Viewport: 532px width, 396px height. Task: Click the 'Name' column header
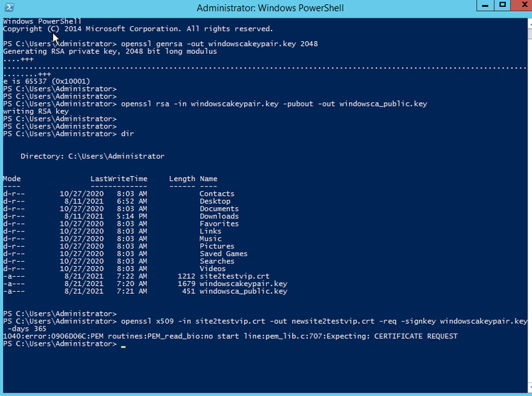[x=209, y=179]
